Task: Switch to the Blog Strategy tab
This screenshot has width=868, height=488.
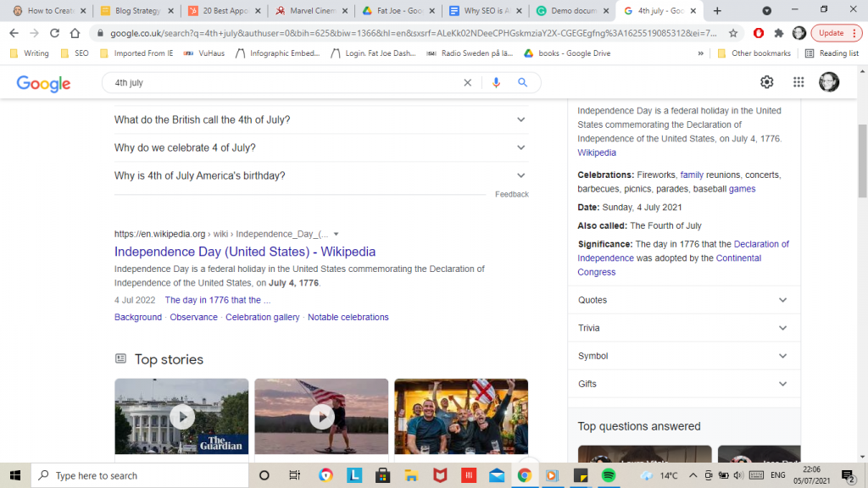Action: [138, 10]
